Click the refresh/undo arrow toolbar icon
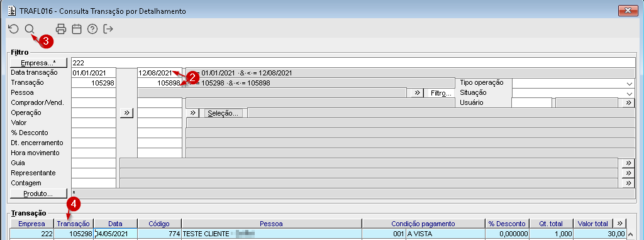 pyautogui.click(x=14, y=29)
